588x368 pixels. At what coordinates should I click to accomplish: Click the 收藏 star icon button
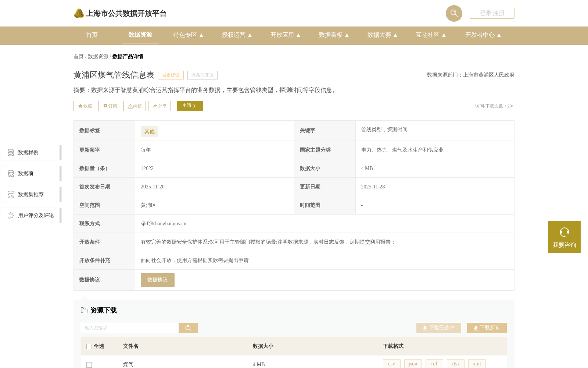coord(85,106)
